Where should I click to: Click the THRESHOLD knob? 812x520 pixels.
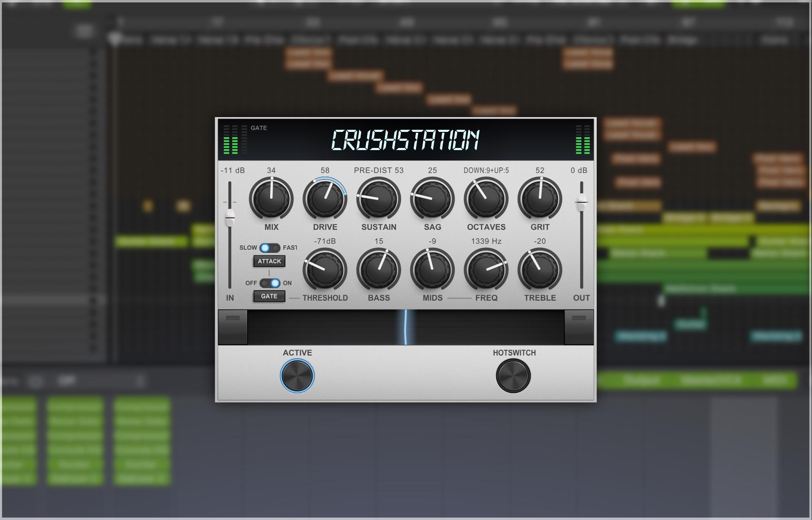(x=325, y=270)
